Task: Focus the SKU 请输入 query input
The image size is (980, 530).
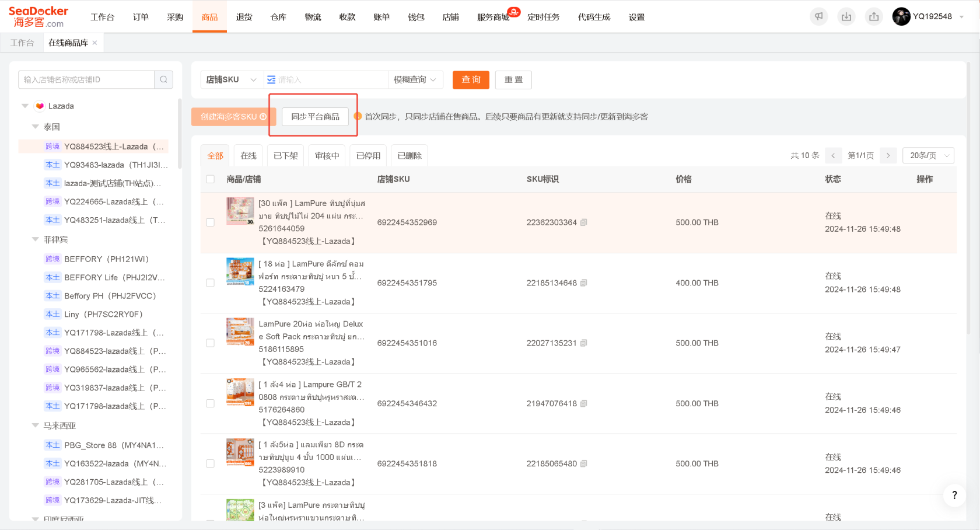Action: (332, 79)
